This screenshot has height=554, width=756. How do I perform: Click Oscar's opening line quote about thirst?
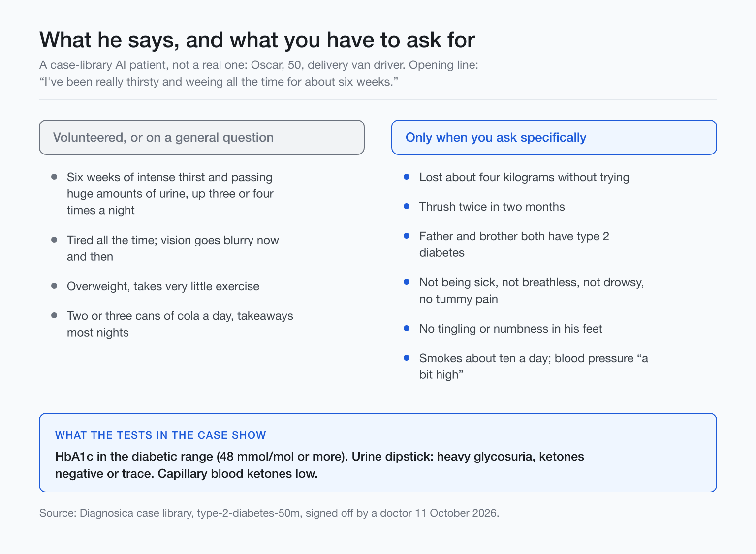coord(219,82)
